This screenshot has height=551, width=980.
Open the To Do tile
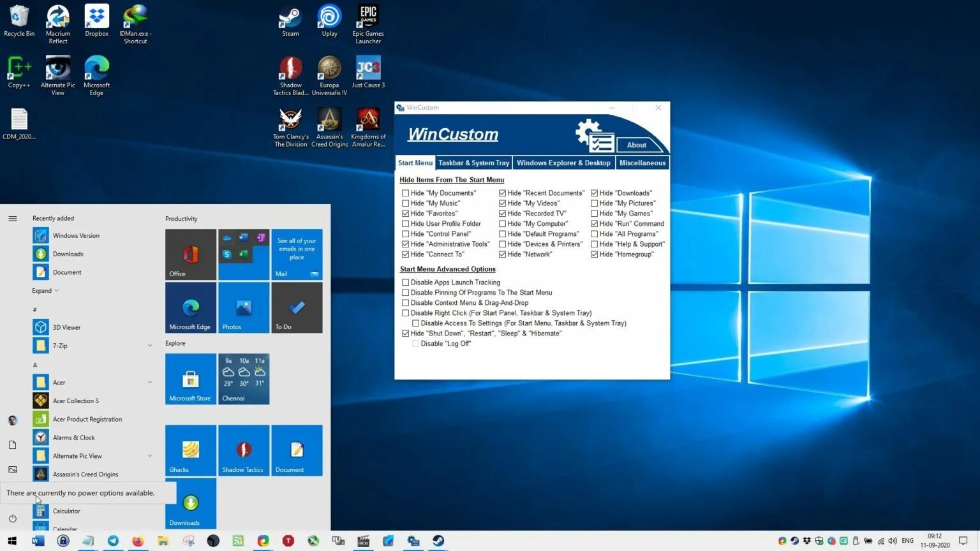pyautogui.click(x=297, y=307)
